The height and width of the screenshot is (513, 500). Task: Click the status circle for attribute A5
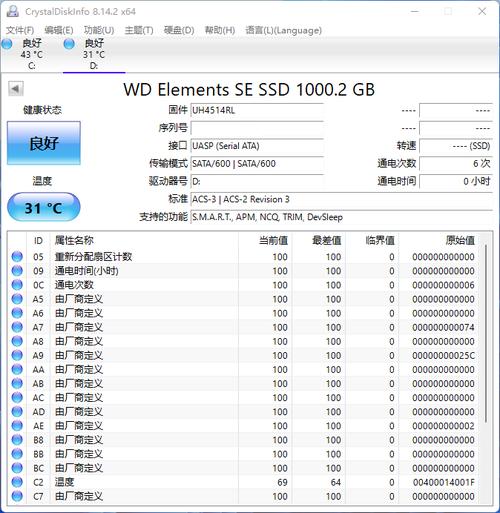17,299
